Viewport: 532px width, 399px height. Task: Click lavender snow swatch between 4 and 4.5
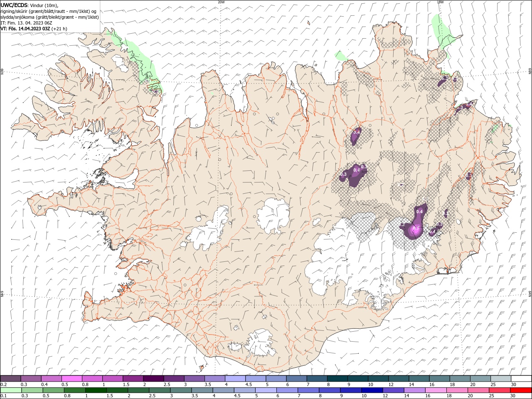(x=235, y=379)
